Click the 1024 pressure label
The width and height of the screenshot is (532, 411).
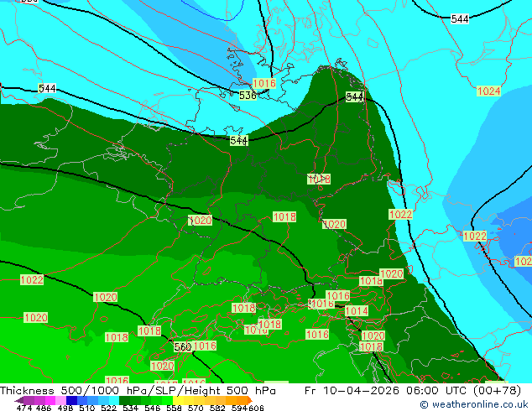[488, 91]
